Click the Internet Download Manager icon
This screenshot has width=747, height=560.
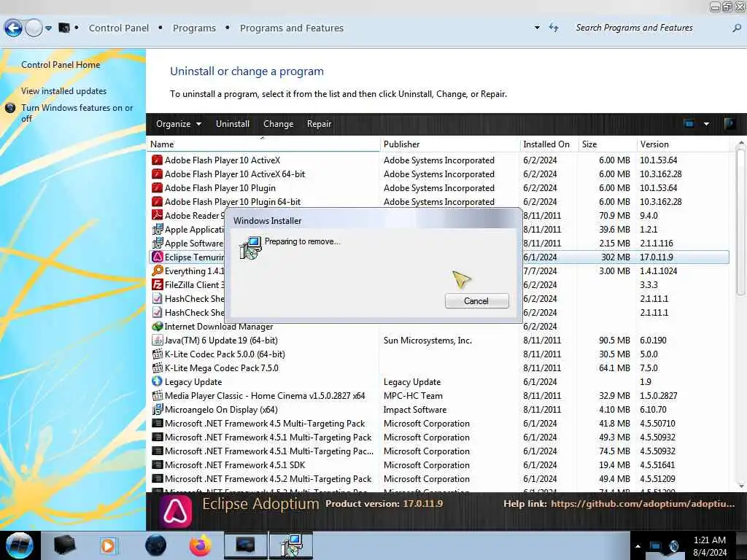[x=157, y=326]
